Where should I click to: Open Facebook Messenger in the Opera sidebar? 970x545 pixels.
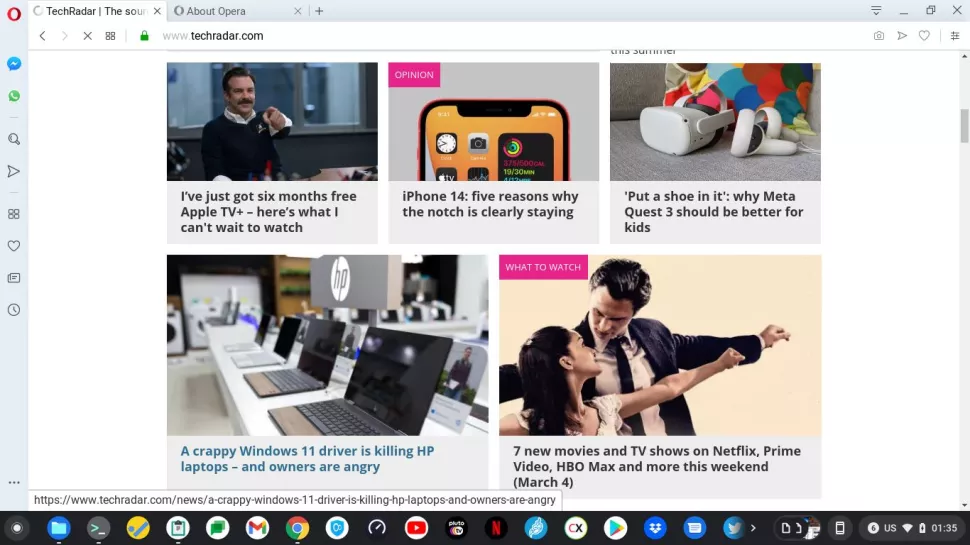click(x=14, y=64)
